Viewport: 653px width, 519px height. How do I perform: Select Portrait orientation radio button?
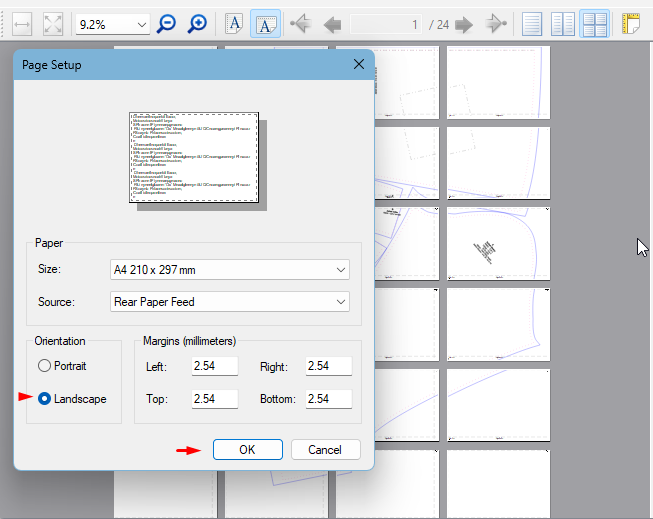(44, 366)
